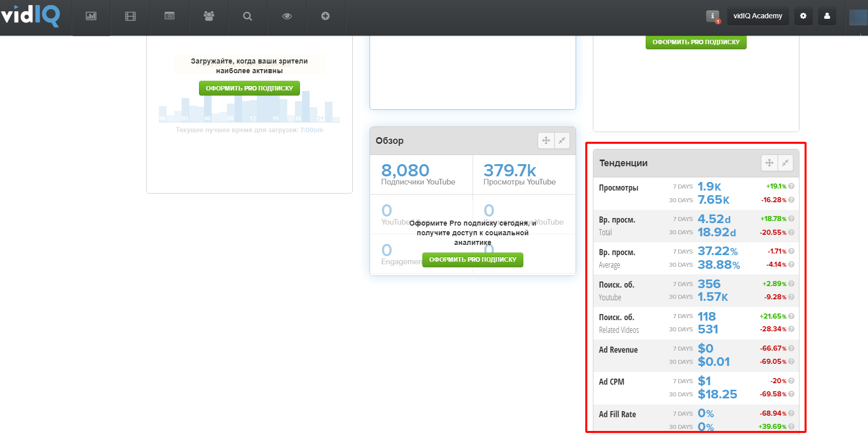Click the vidIQ logo
Image resolution: width=868 pixels, height=435 pixels.
[30, 15]
